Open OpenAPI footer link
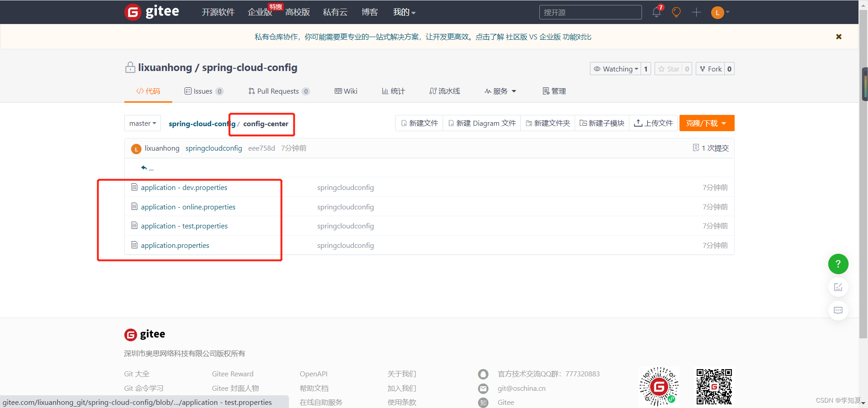 [x=314, y=374]
